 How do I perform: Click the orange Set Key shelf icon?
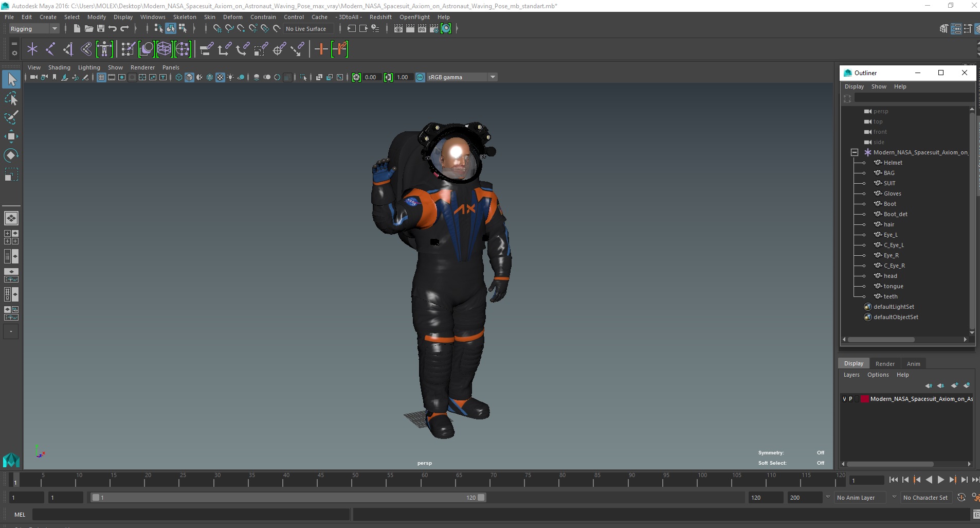coord(321,49)
